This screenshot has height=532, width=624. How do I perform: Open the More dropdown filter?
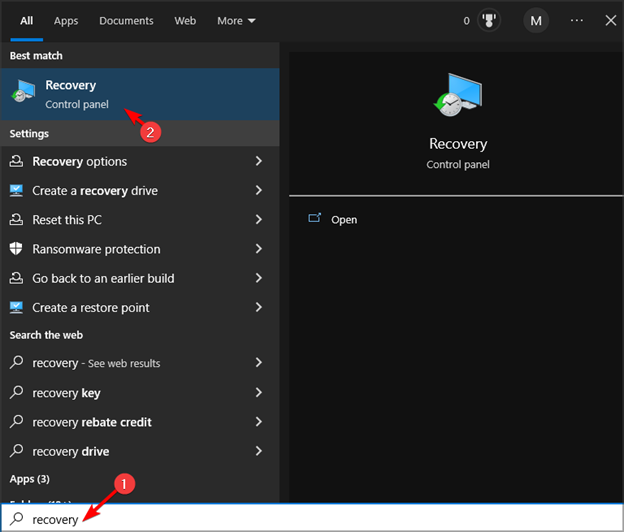pos(236,21)
